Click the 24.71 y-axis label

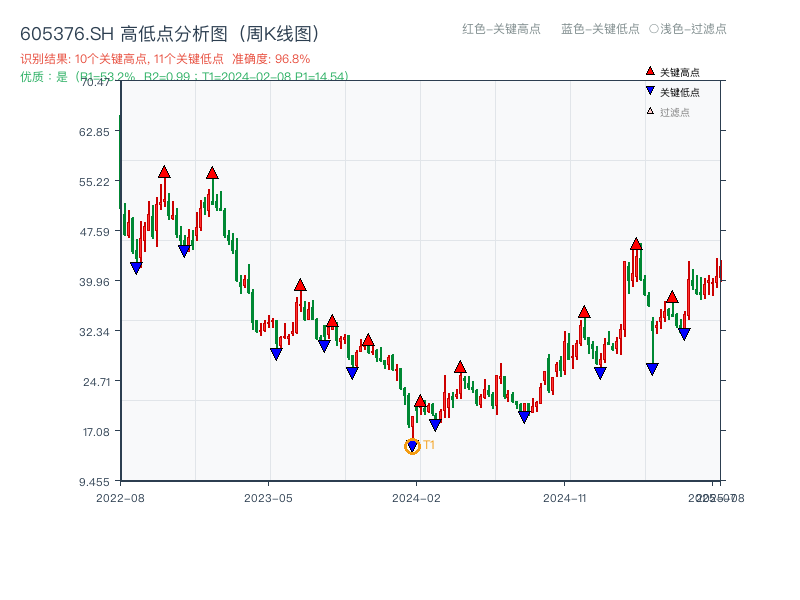(97, 382)
